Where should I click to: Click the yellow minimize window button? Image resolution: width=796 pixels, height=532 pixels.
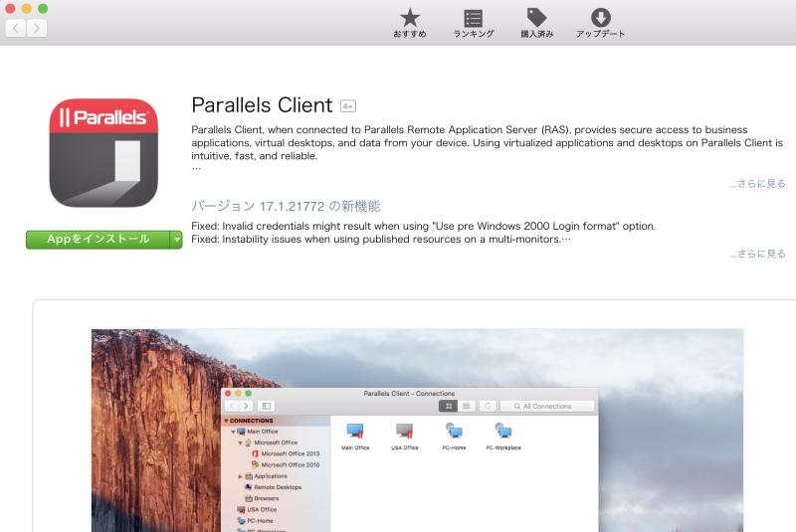click(x=27, y=8)
